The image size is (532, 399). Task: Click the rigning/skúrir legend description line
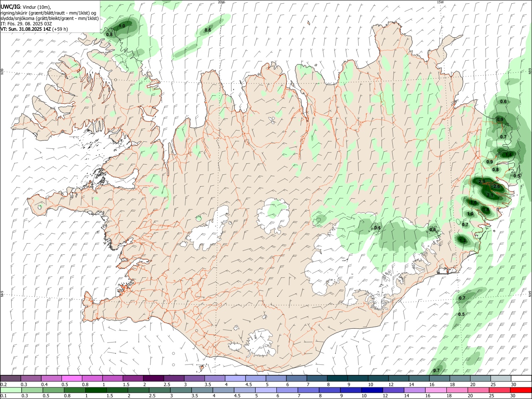click(48, 13)
